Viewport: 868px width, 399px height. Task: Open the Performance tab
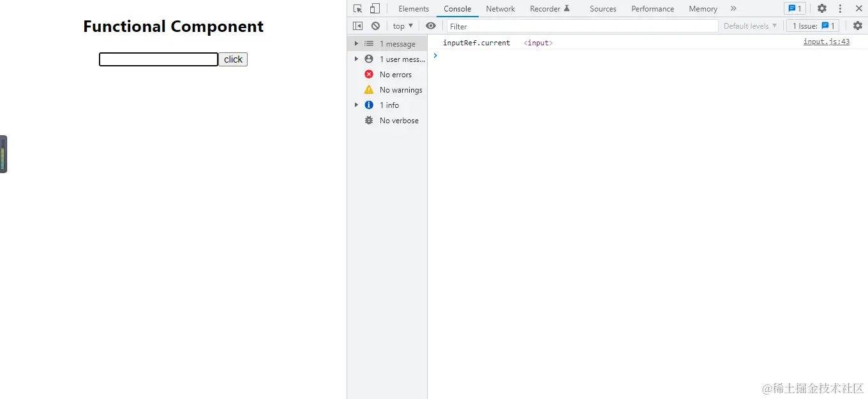click(x=652, y=8)
